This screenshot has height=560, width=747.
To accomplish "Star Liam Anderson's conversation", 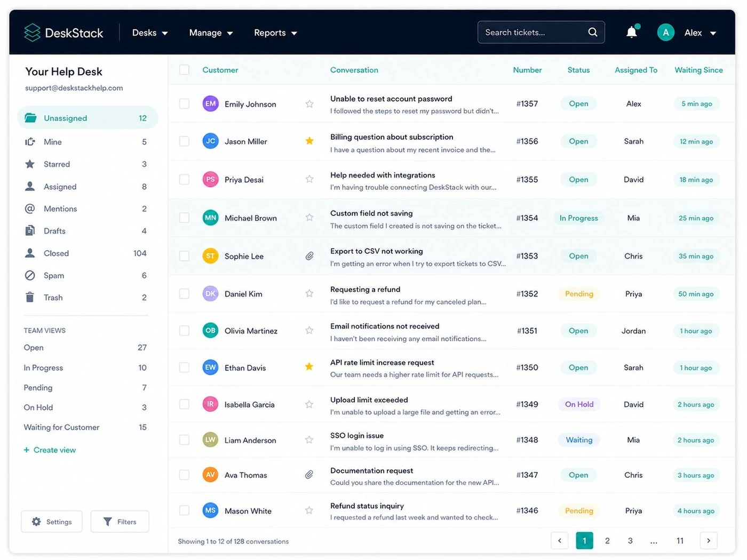I will coord(309,439).
